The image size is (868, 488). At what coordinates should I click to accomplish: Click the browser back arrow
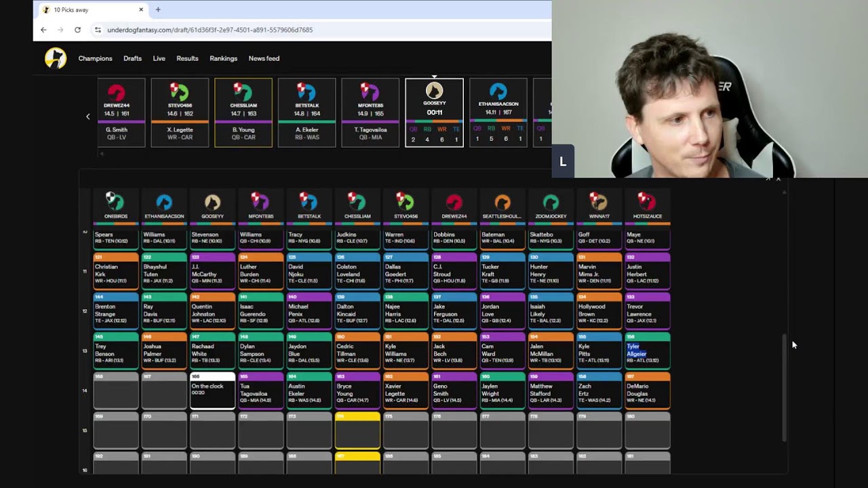[43, 30]
